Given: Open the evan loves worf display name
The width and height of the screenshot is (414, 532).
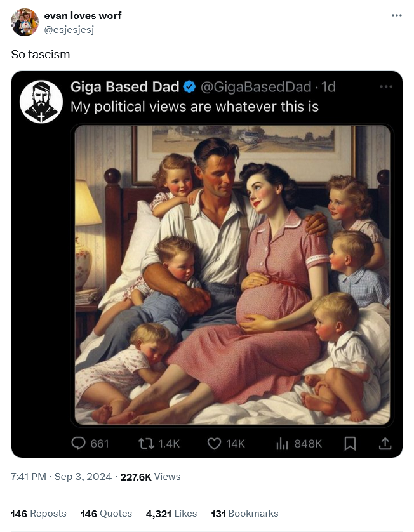Looking at the screenshot, I should tap(83, 16).
